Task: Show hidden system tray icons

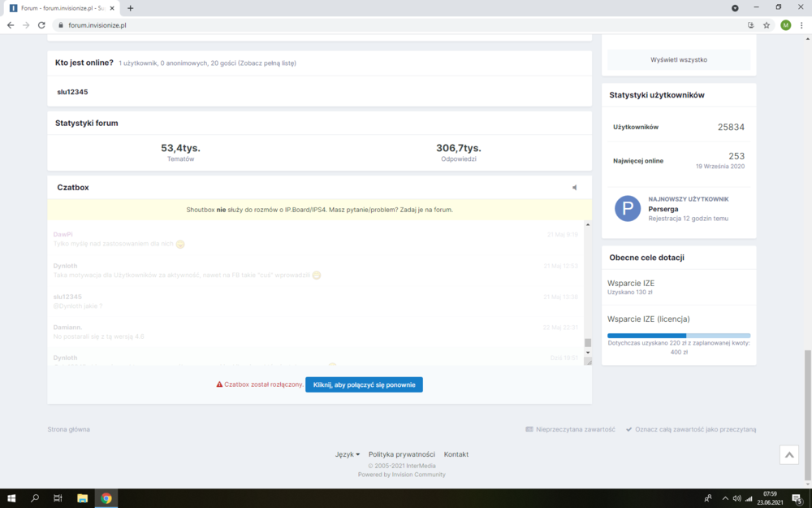Action: 725,498
